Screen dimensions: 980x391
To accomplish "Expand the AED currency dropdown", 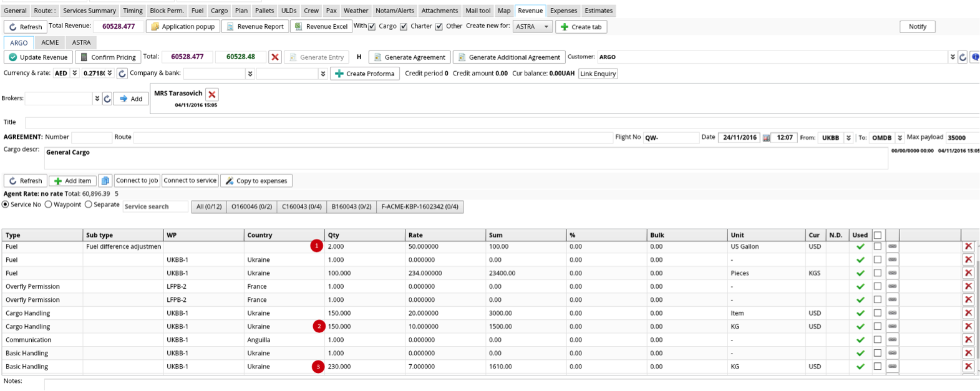I will pos(74,74).
